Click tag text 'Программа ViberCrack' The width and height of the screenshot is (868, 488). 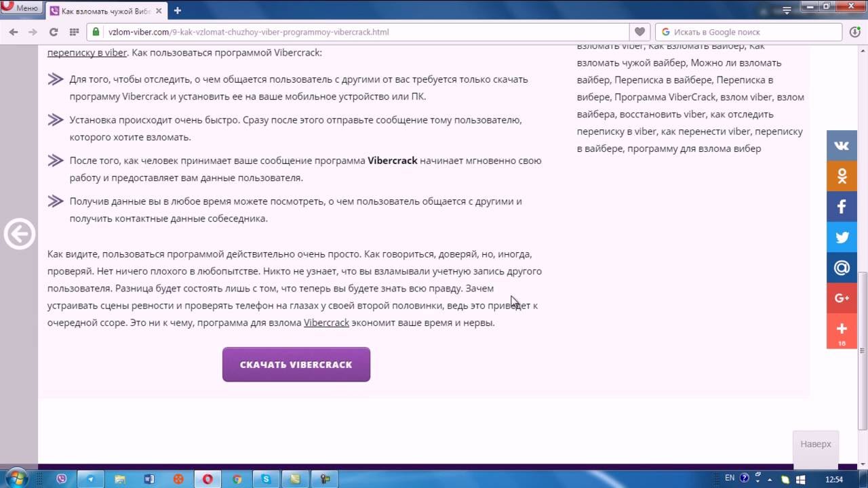coord(665,97)
